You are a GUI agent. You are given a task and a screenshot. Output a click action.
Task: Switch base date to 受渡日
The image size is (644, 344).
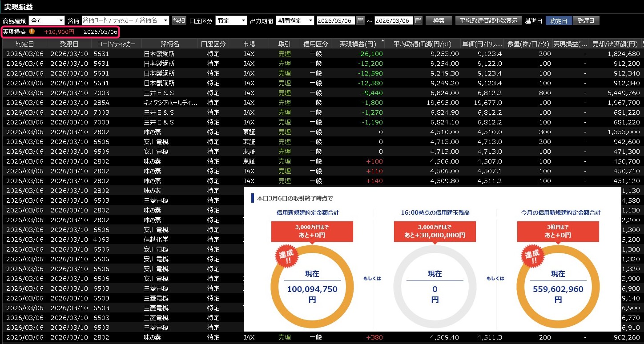(586, 20)
